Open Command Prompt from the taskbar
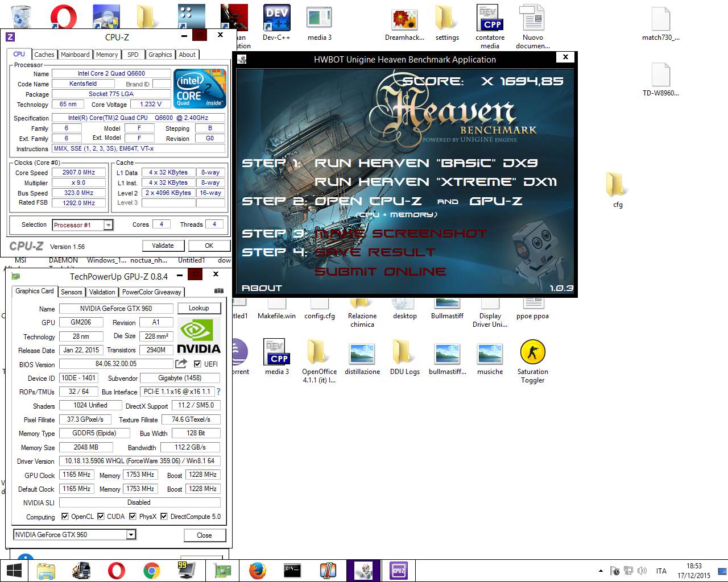728x582 pixels. [292, 571]
